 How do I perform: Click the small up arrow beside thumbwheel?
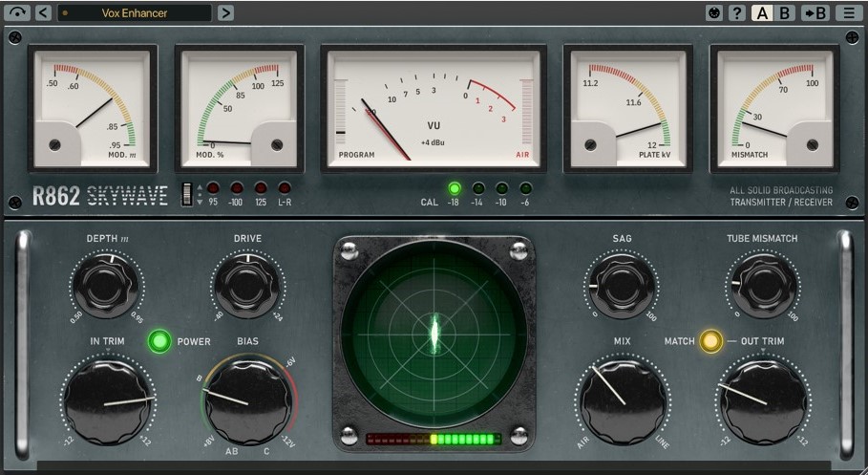click(x=200, y=187)
